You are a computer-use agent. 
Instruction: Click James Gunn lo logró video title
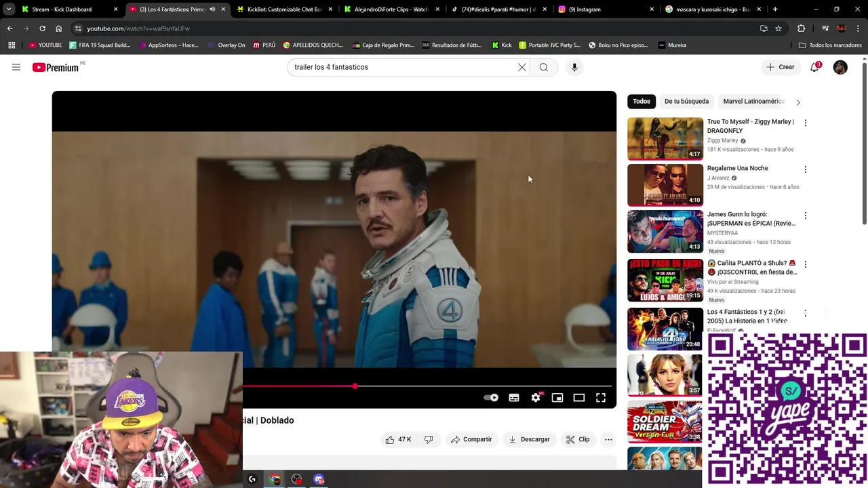pyautogui.click(x=751, y=218)
